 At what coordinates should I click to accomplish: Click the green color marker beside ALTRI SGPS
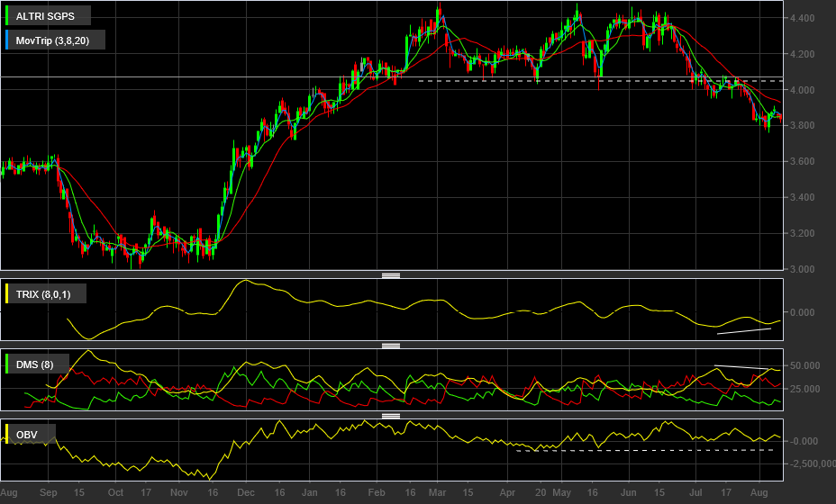(6, 16)
